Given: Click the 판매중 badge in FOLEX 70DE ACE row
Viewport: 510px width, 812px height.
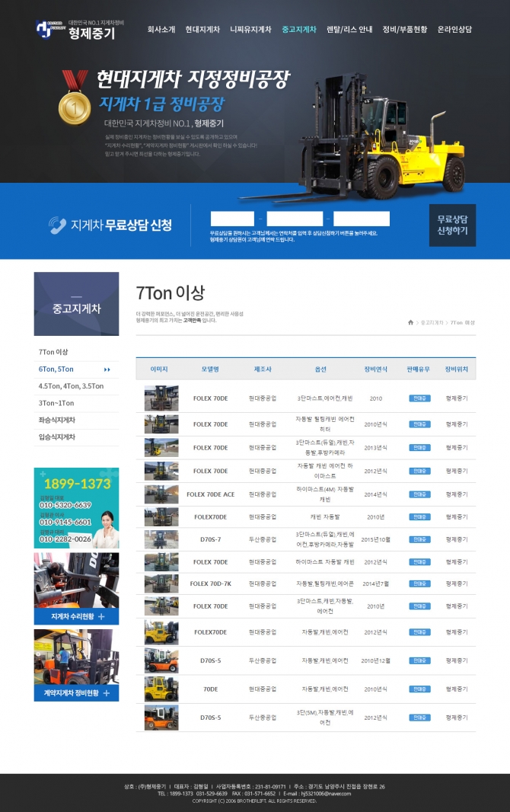Looking at the screenshot, I should pos(419,494).
